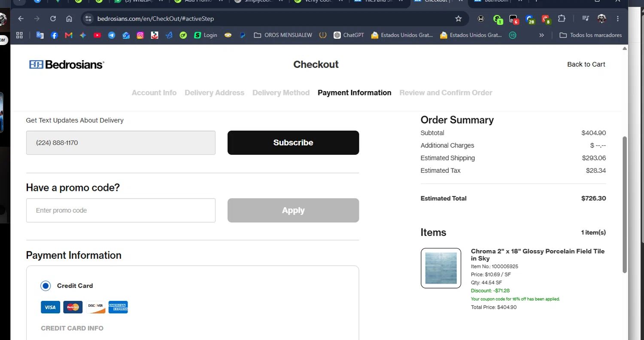Screen dimensions: 644x340
Task: Click the Estimated Total amount $726.30
Action: 593,199
